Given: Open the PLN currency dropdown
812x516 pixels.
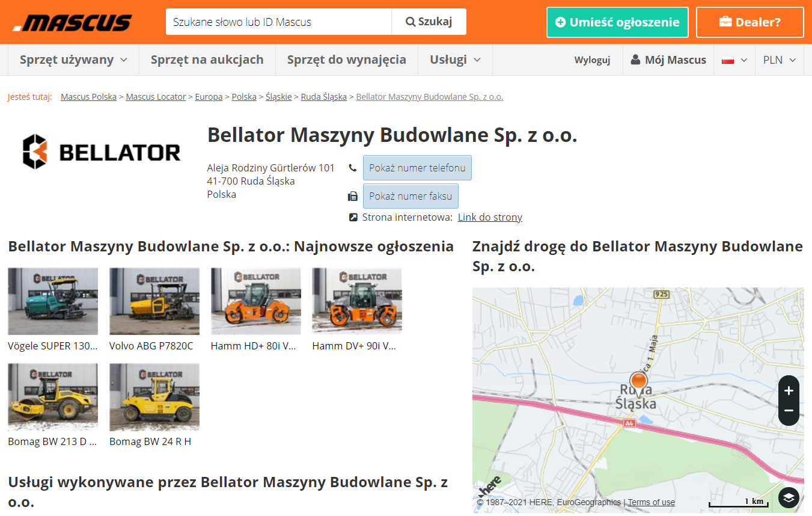Looking at the screenshot, I should pos(779,60).
